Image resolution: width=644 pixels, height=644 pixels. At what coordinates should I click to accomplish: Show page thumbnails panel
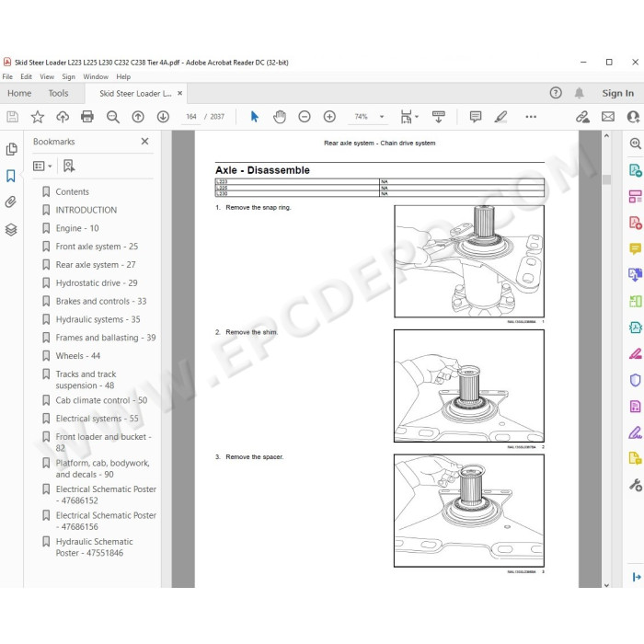11,149
